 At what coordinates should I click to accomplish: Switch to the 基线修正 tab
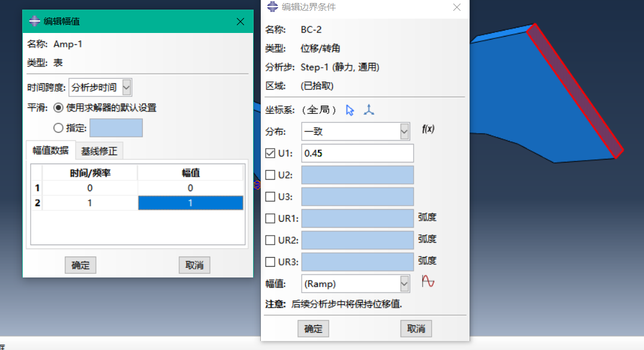tap(99, 152)
